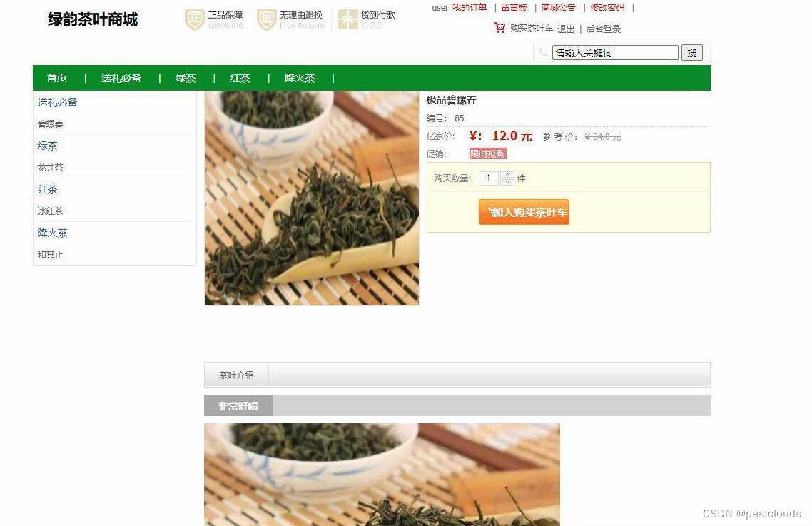Select 龙井茶 in left sidebar
Screen dimensions: 812x526
point(50,168)
